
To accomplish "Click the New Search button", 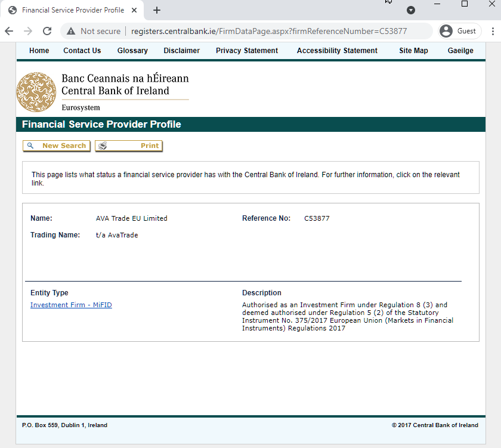I will pos(57,146).
